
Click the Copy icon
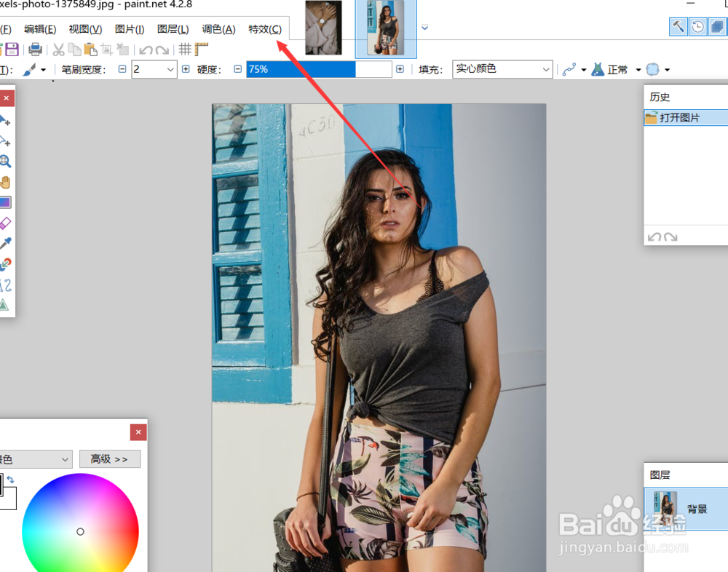(74, 49)
